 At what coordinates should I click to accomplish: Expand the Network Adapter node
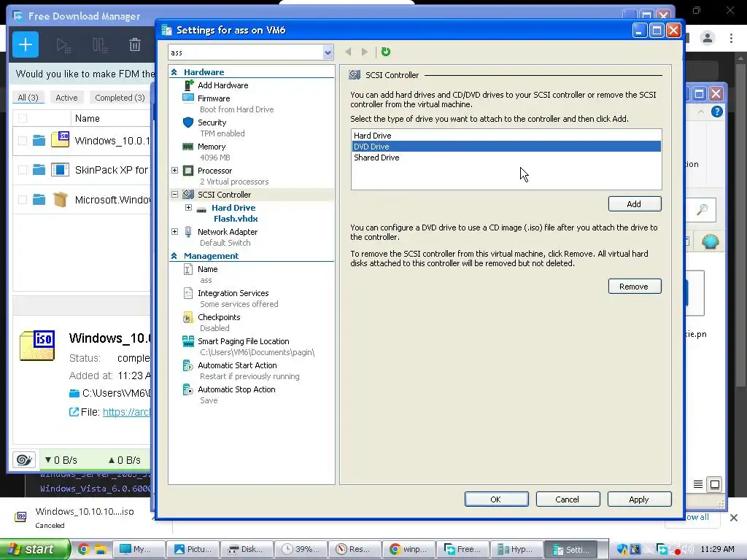[x=175, y=231]
